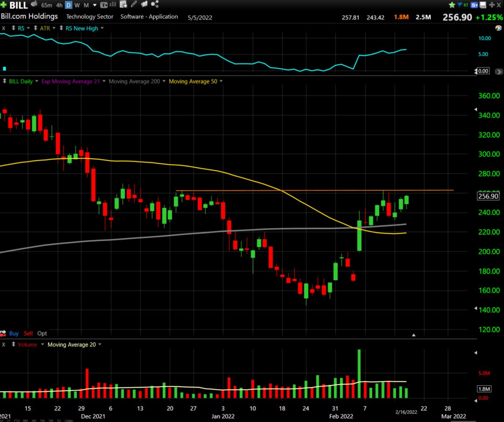
Task: Click the 5/5/2022 earnings date
Action: click(x=200, y=17)
